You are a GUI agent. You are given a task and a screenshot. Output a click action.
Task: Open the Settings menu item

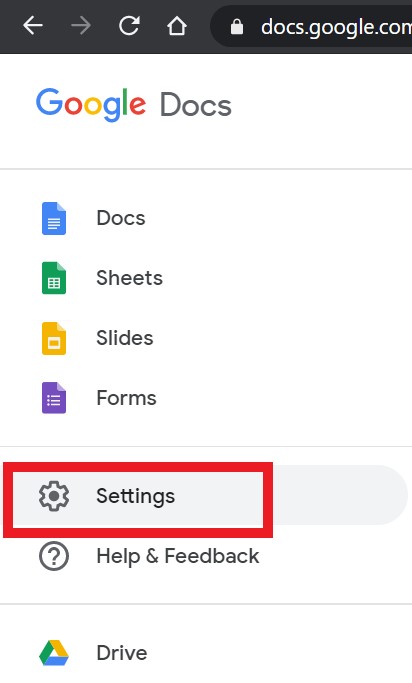pyautogui.click(x=206, y=495)
